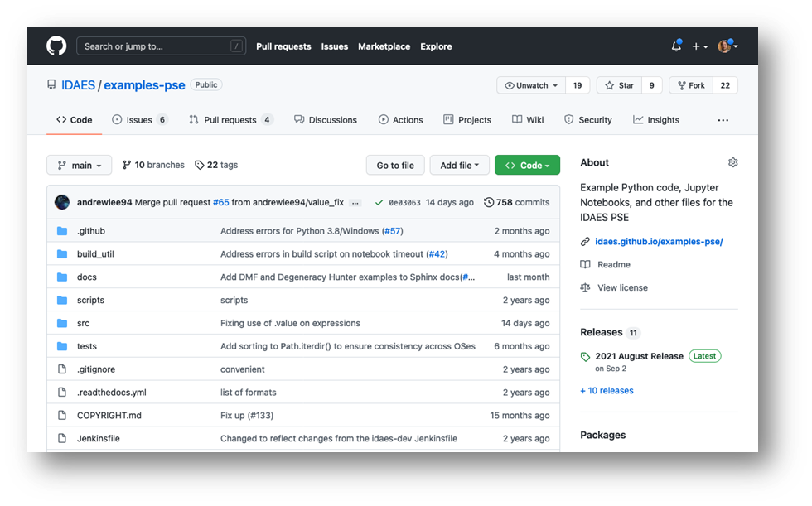Click the Go to file button
This screenshot has width=812, height=506.
tap(395, 166)
